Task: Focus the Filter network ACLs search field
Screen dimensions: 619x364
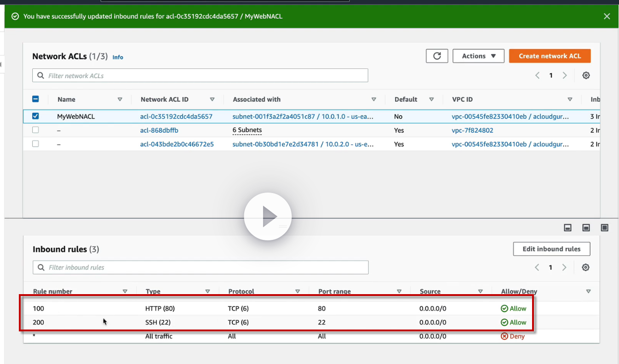Action: (x=200, y=75)
